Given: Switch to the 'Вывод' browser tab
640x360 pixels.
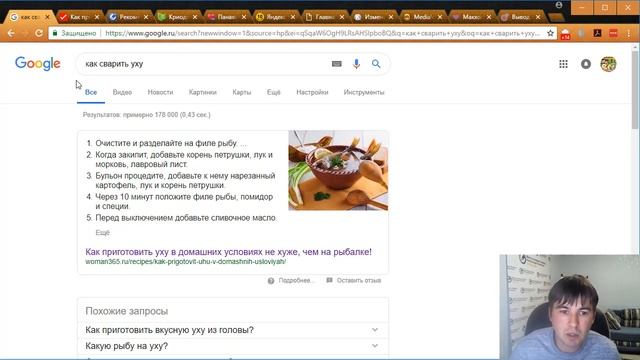Looking at the screenshot, I should [x=520, y=17].
